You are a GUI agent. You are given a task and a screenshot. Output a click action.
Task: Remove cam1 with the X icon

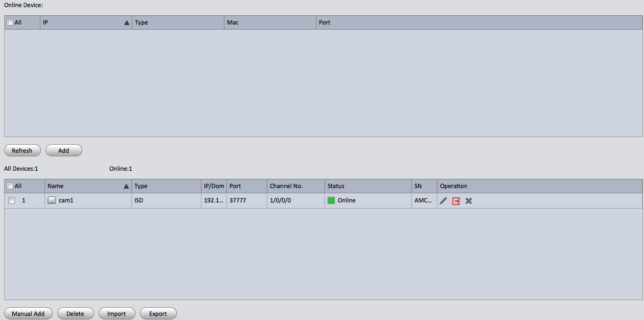point(468,201)
